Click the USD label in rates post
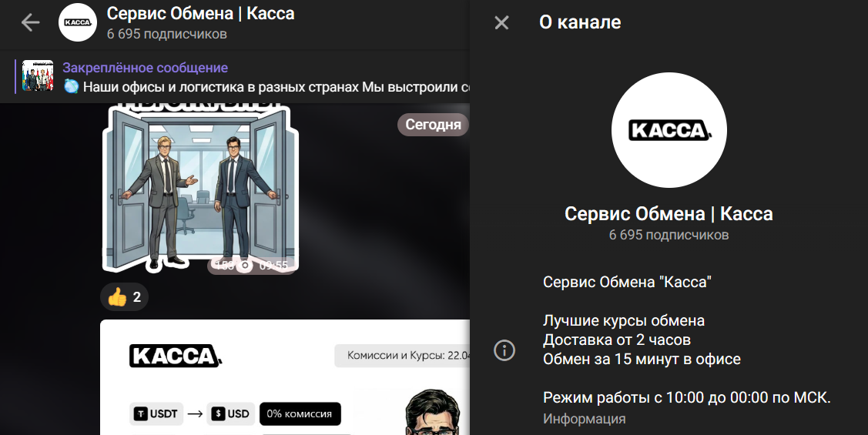This screenshot has width=868, height=435. click(x=231, y=414)
